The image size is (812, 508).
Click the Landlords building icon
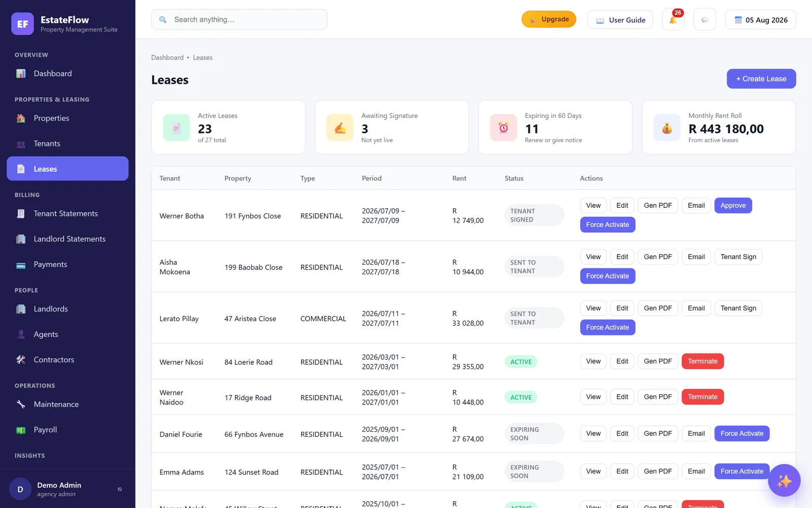pyautogui.click(x=21, y=309)
